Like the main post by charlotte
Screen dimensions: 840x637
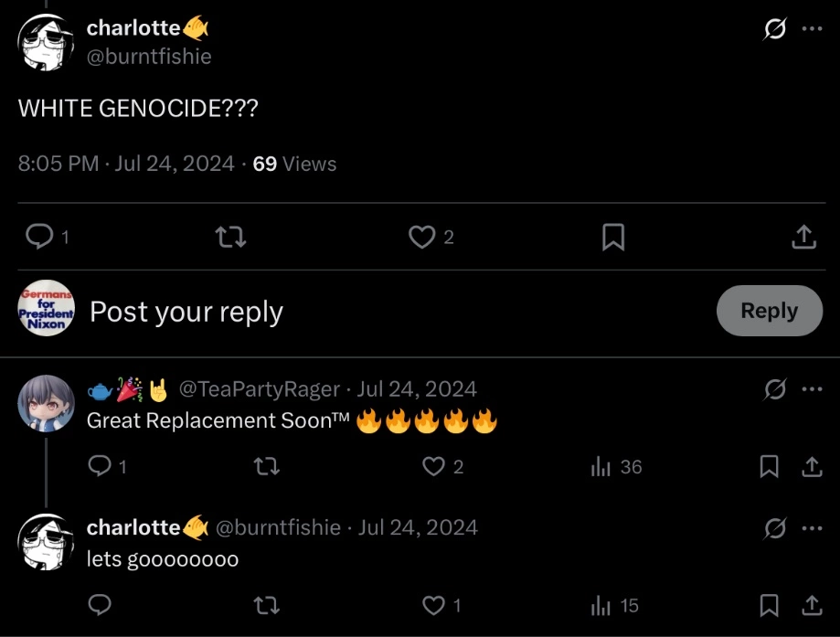coord(420,238)
